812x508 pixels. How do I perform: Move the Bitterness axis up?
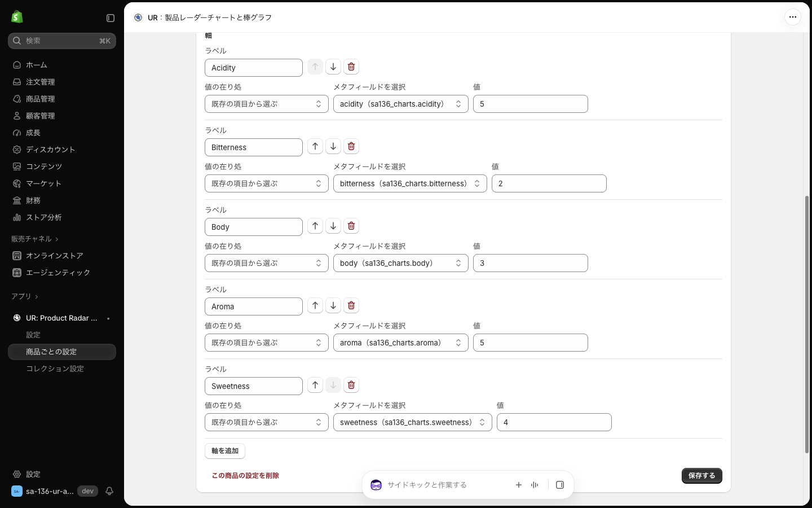[315, 146]
